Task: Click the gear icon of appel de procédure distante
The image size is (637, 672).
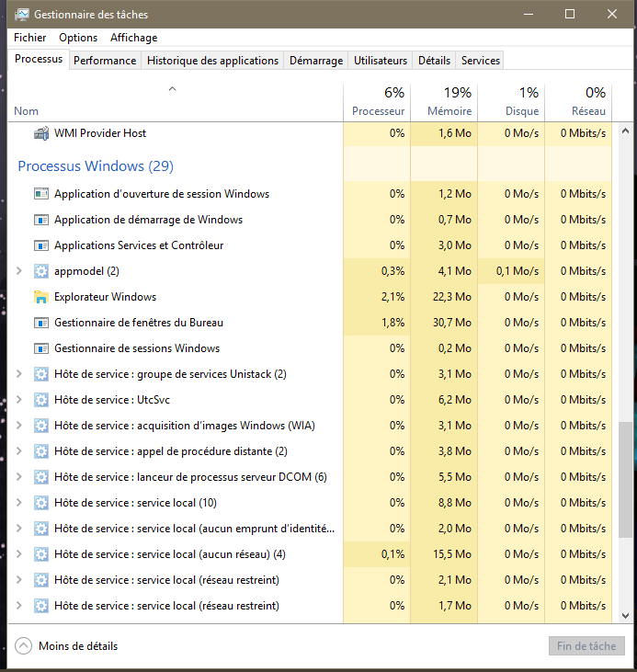Action: (41, 451)
